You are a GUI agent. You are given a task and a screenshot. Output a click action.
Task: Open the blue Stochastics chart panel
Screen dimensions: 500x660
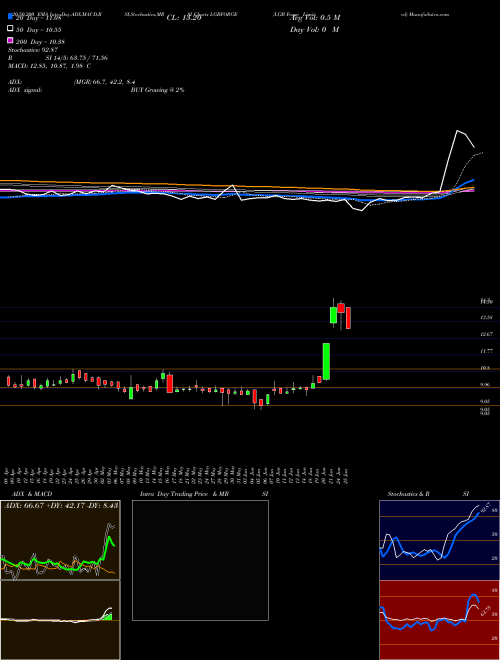[439, 540]
